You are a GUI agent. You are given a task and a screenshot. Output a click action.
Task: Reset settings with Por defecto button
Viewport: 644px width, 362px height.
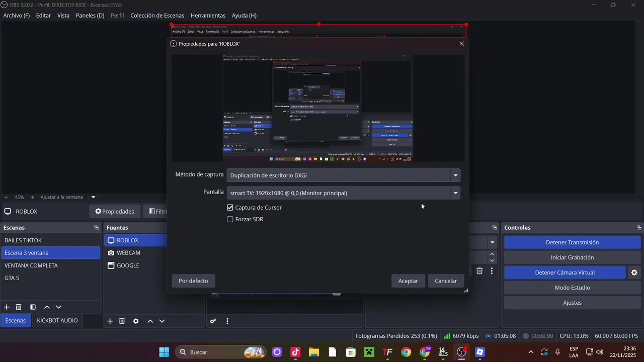(x=193, y=281)
